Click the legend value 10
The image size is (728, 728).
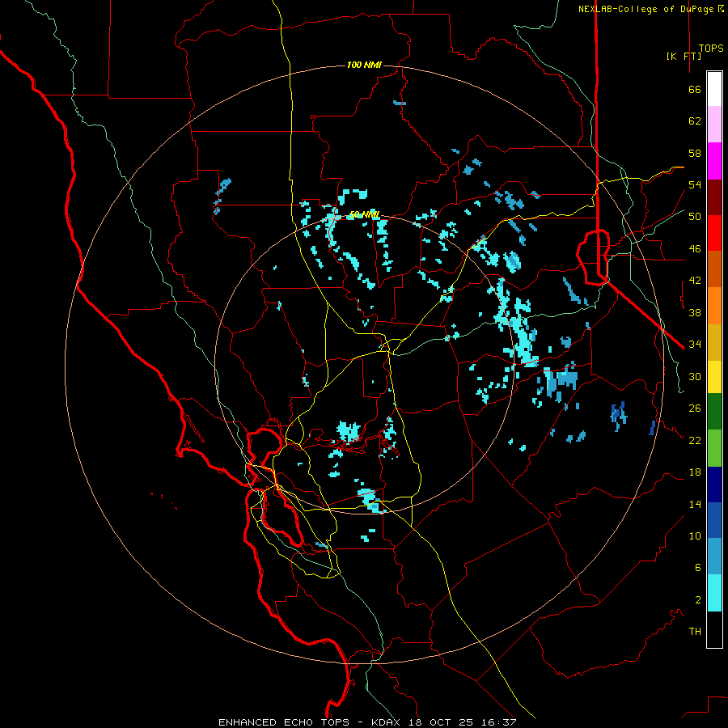point(695,535)
